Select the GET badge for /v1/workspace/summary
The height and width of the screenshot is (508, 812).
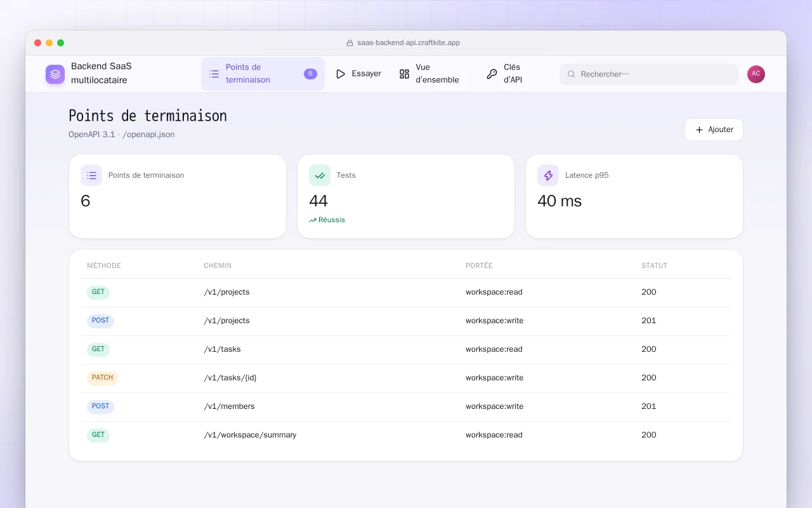(98, 436)
